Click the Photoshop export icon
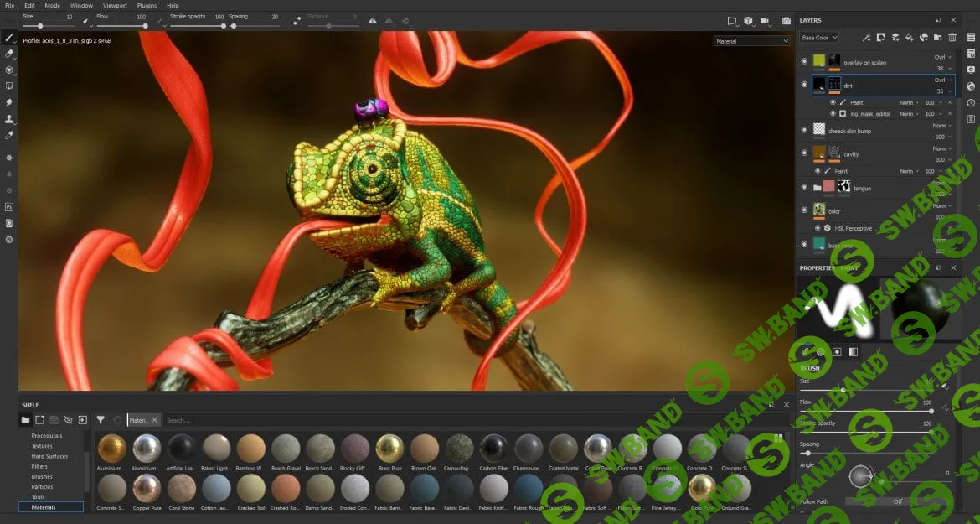Viewport: 980px width, 524px height. point(9,206)
